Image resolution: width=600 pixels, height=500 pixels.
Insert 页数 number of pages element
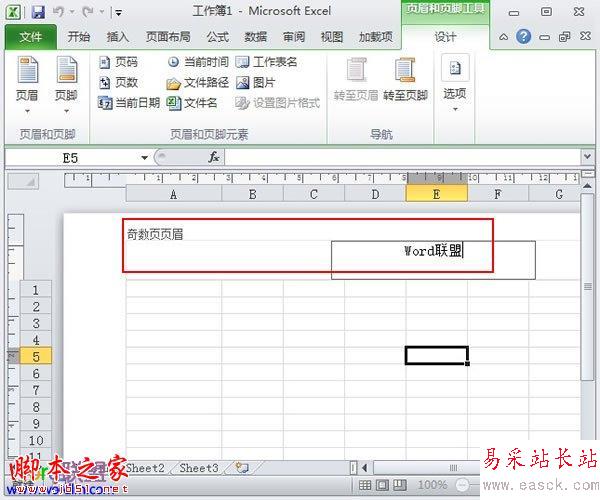point(118,82)
